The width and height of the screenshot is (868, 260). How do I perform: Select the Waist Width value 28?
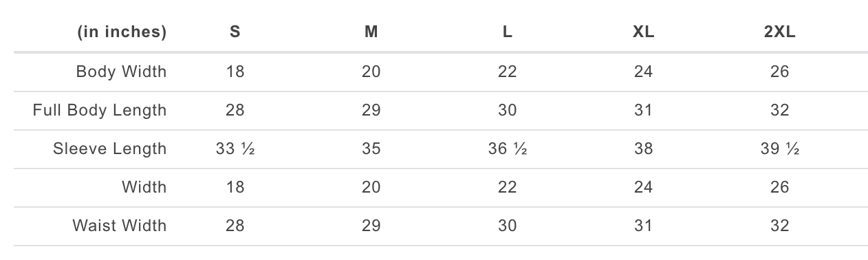point(235,226)
